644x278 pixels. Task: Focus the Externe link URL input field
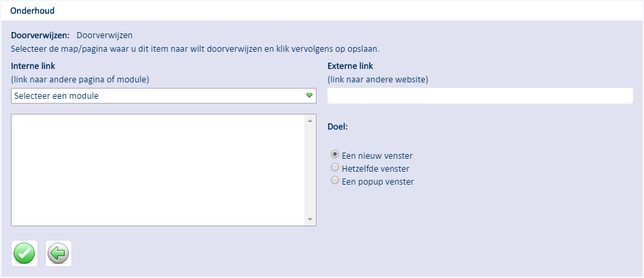click(480, 96)
